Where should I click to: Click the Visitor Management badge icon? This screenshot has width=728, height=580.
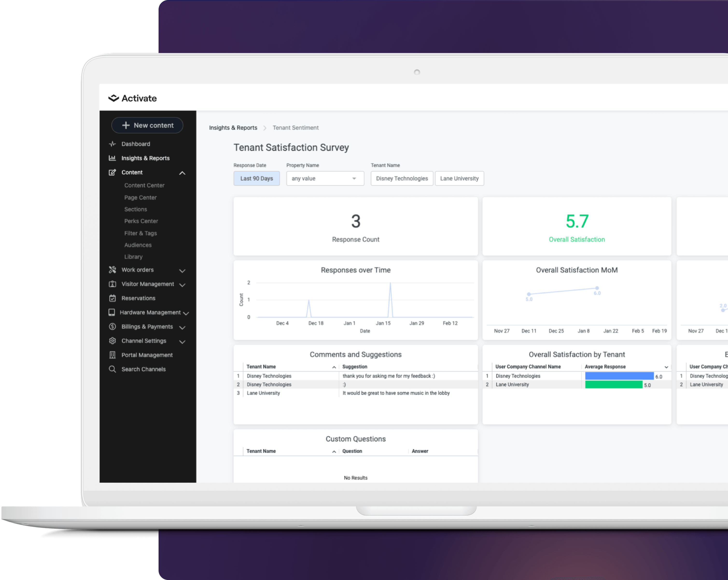112,284
